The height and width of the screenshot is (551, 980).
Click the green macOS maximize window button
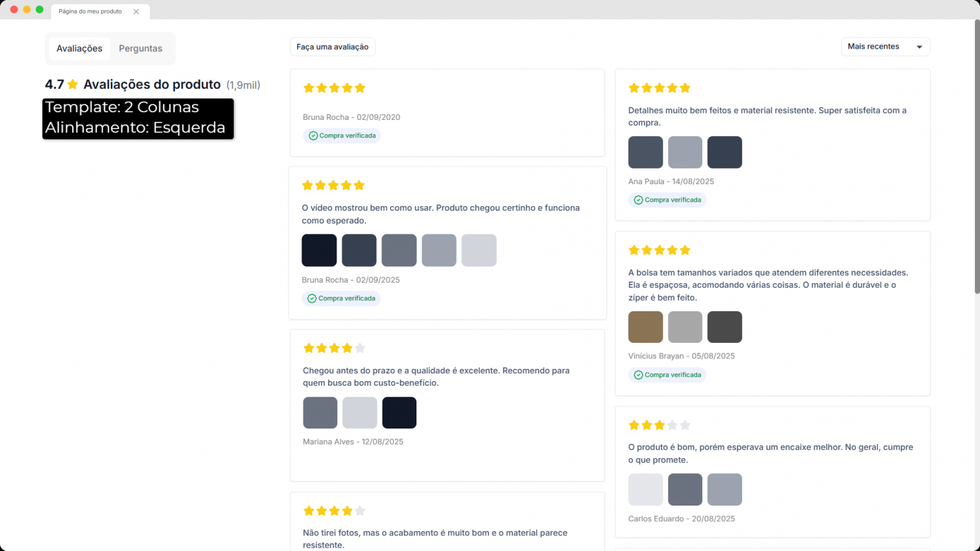tap(40, 10)
